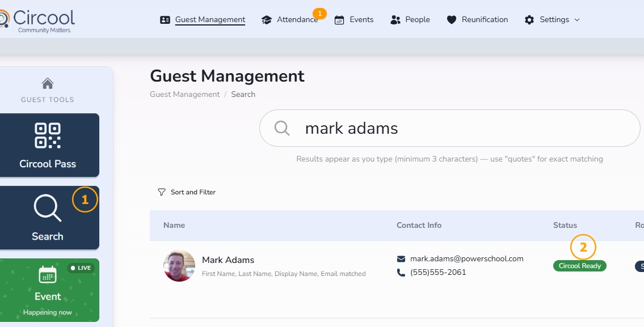Click the Events calendar icon in the nav bar
The height and width of the screenshot is (327, 644).
339,20
